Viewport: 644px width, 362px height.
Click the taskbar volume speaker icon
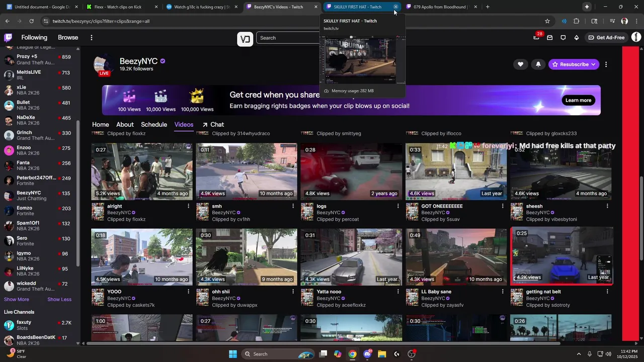point(608,354)
